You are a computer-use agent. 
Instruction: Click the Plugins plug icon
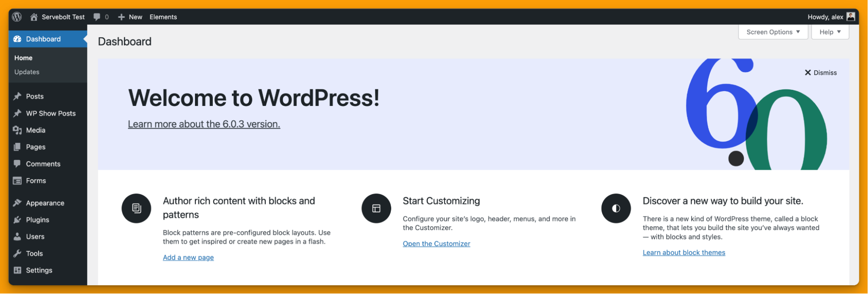click(17, 220)
